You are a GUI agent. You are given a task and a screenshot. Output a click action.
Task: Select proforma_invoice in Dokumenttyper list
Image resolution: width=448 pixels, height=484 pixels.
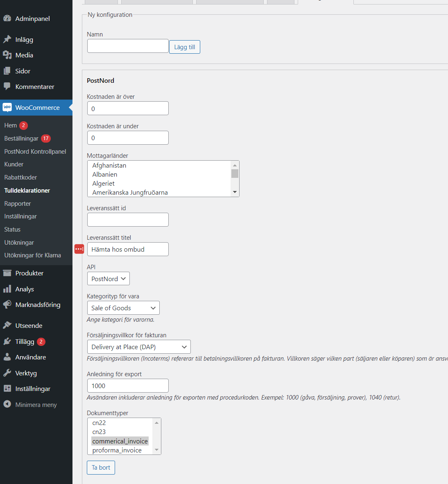(117, 450)
